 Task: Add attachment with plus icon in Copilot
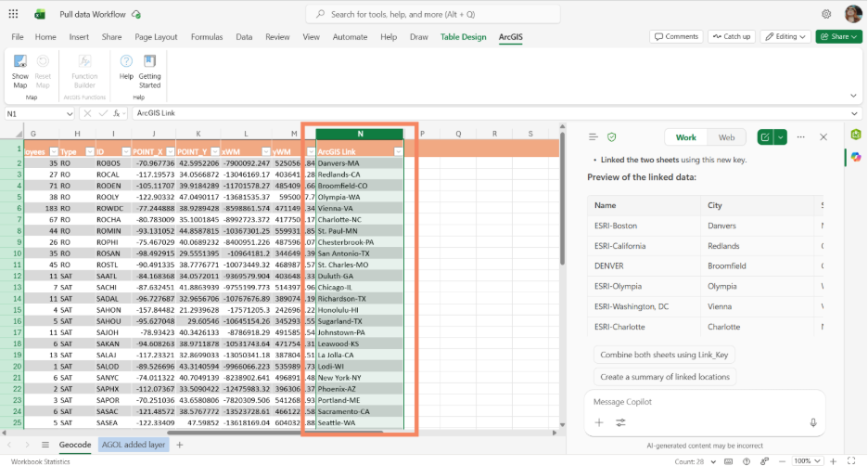pyautogui.click(x=599, y=422)
